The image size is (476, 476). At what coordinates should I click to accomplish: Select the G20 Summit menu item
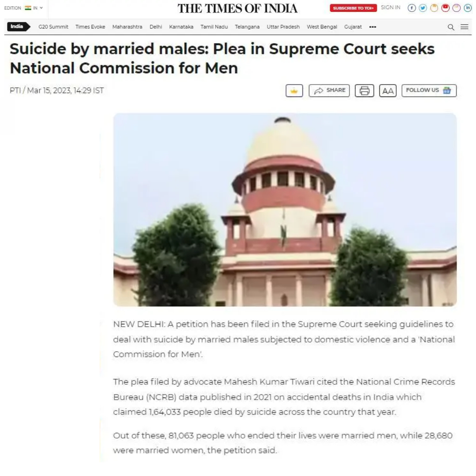53,27
